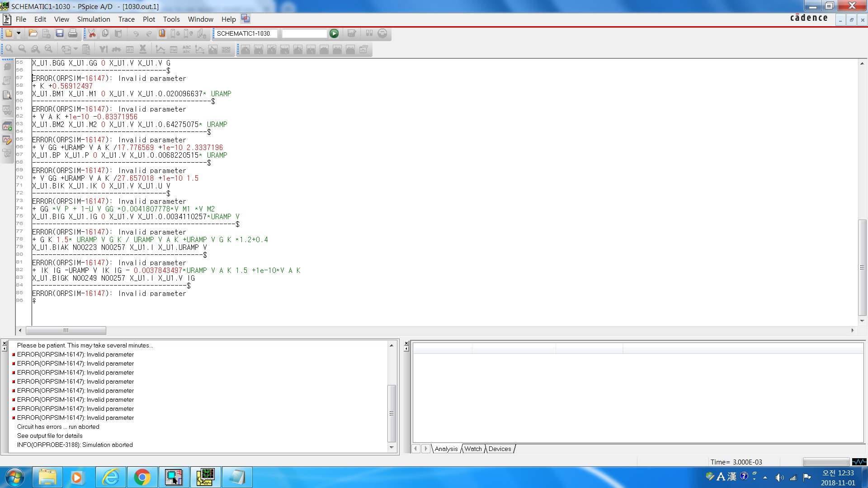
Task: Click the Add Trace icon
Action: (x=160, y=49)
